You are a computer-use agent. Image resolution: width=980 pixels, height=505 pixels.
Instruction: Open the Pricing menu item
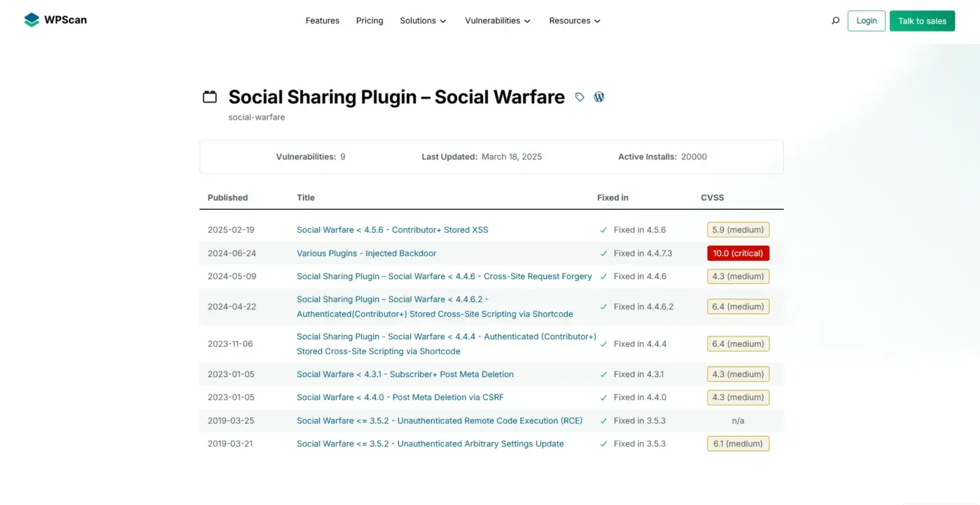(x=370, y=21)
